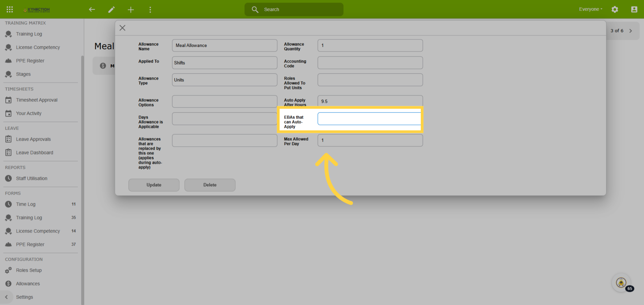Open Roles Setup configuration link
This screenshot has height=305, width=644.
click(29, 270)
